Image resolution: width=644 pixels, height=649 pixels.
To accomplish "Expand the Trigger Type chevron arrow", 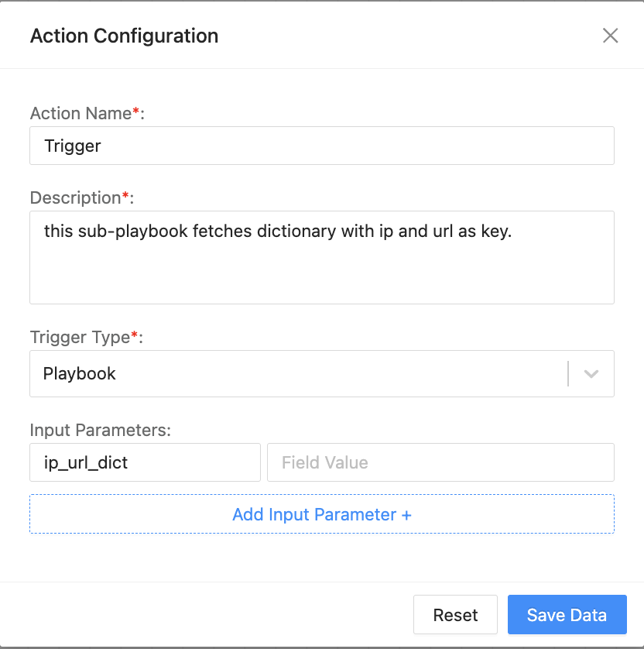I will pos(591,373).
